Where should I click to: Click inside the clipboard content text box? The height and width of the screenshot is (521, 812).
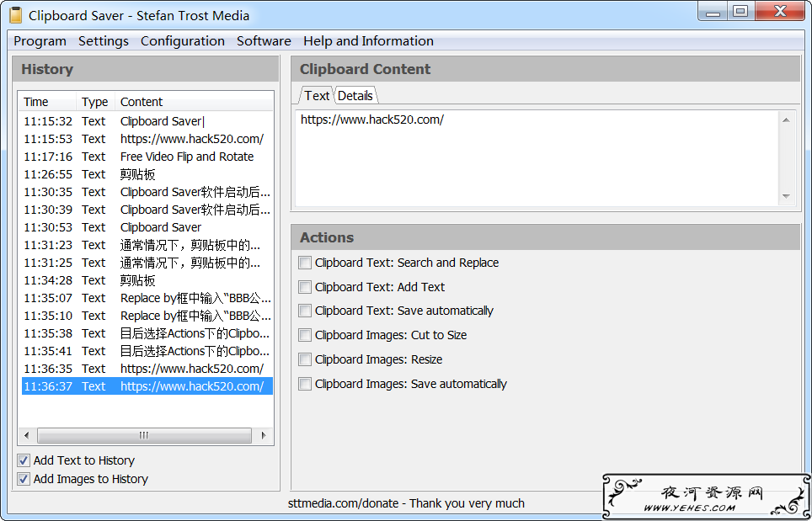coord(537,157)
